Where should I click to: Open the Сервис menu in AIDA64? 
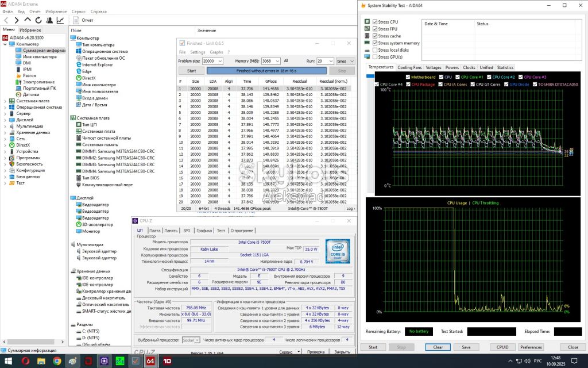78,11
